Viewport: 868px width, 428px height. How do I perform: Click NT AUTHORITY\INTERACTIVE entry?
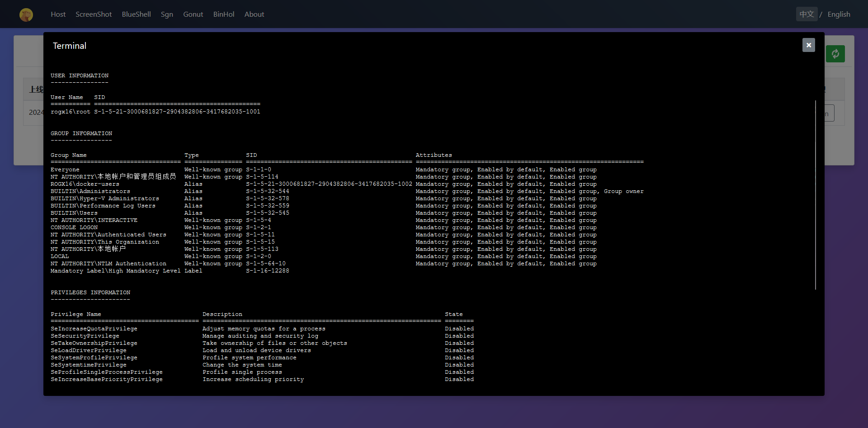(x=94, y=220)
